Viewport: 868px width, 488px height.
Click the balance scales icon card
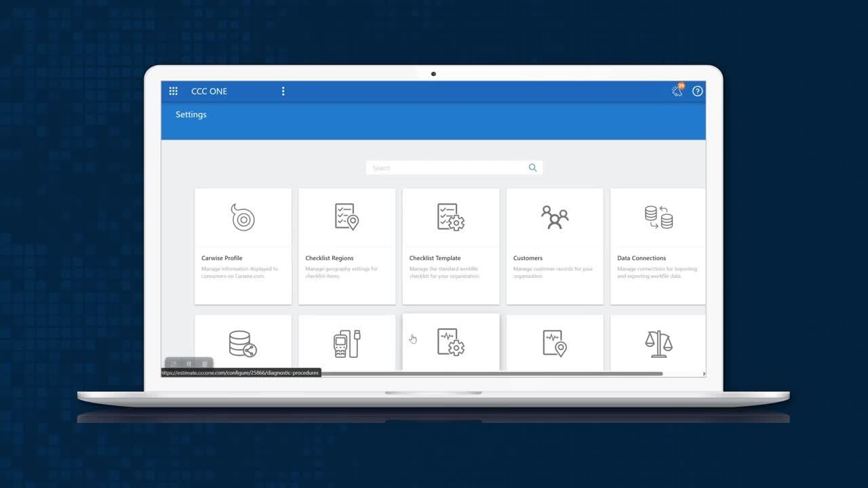tap(658, 343)
